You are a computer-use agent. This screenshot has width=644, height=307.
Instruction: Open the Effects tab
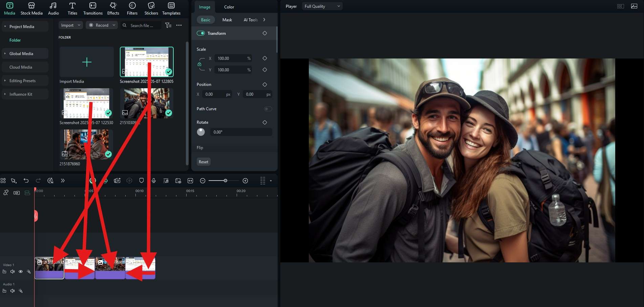click(113, 9)
